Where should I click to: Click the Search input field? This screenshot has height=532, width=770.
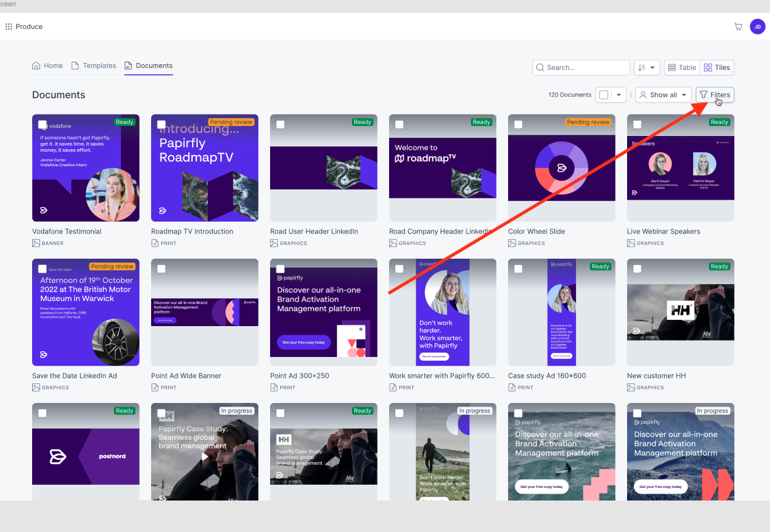(x=581, y=67)
